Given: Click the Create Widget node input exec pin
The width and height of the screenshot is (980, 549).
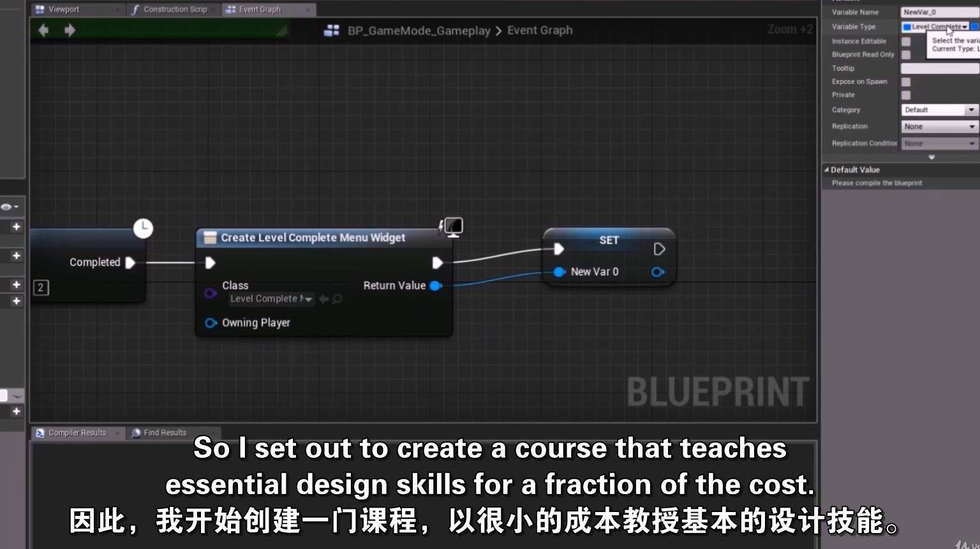Looking at the screenshot, I should (x=210, y=263).
